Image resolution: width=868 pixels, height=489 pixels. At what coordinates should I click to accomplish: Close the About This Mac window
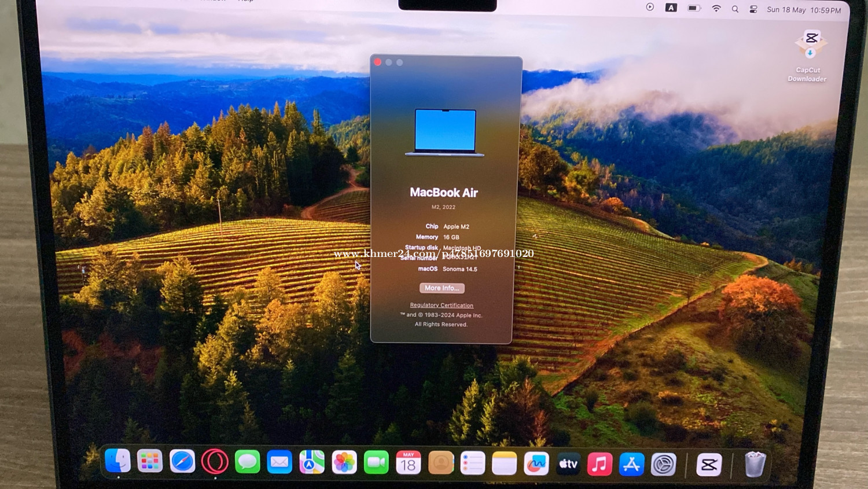pyautogui.click(x=378, y=62)
